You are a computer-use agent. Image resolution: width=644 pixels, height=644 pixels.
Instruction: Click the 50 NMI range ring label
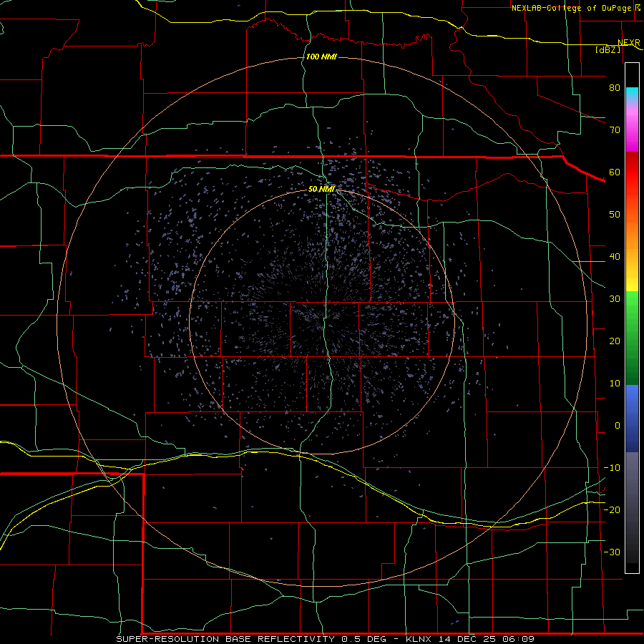tap(321, 189)
